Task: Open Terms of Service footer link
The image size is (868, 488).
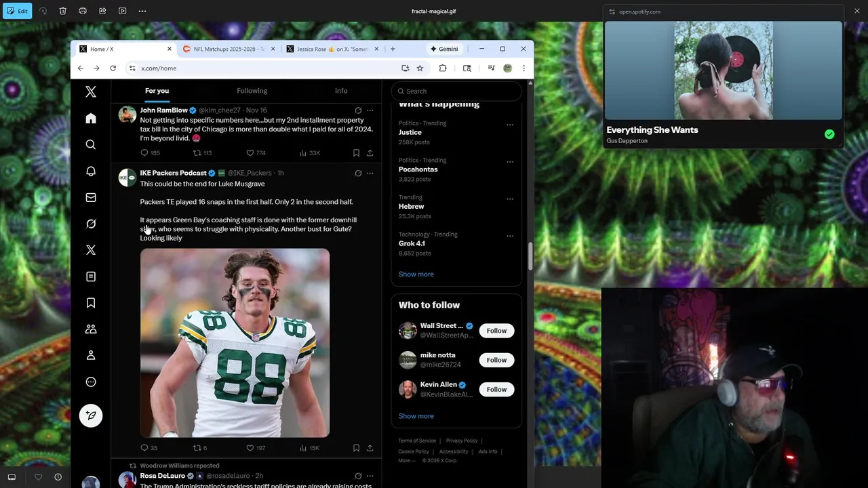Action: [417, 441]
